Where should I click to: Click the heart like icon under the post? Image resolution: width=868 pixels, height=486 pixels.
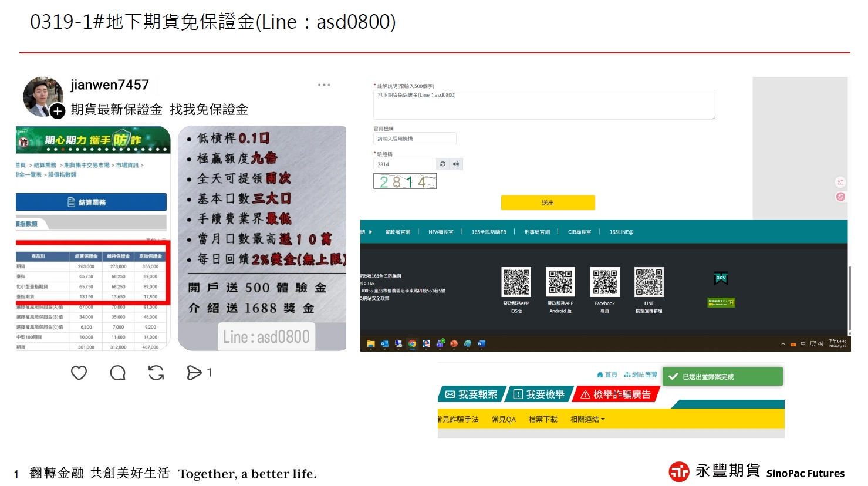pos(79,373)
